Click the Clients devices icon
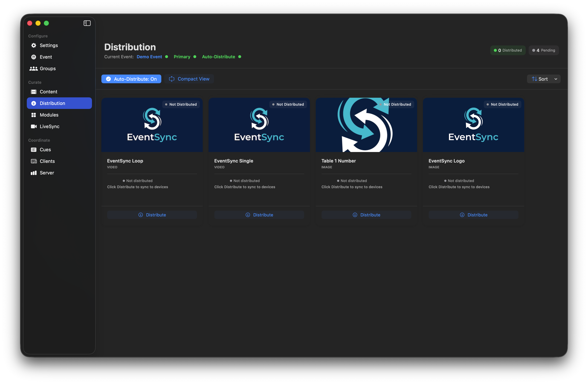 click(x=34, y=161)
